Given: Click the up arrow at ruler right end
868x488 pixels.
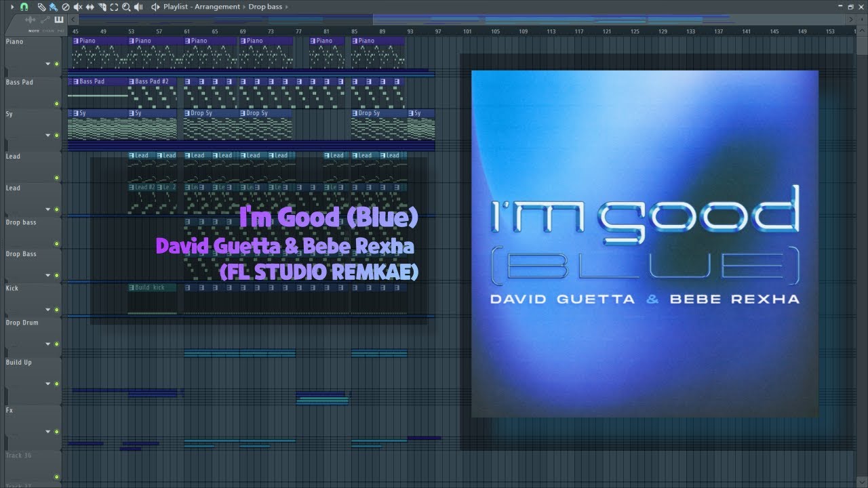Looking at the screenshot, I should (x=862, y=30).
